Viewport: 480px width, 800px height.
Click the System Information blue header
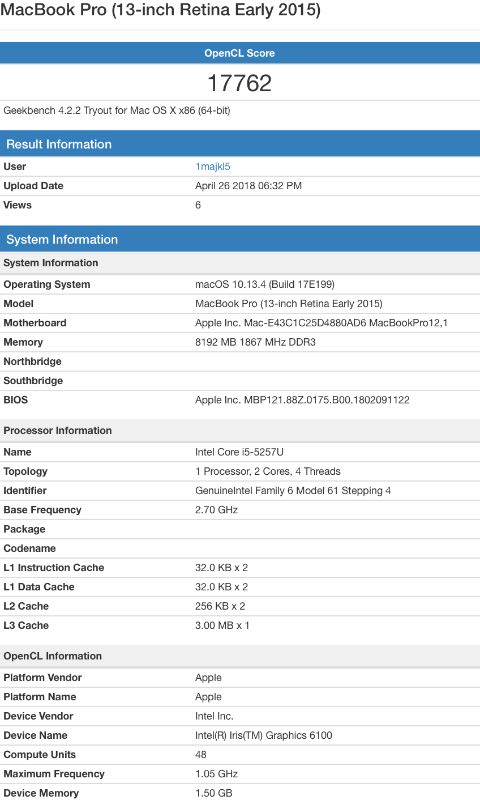tap(240, 239)
